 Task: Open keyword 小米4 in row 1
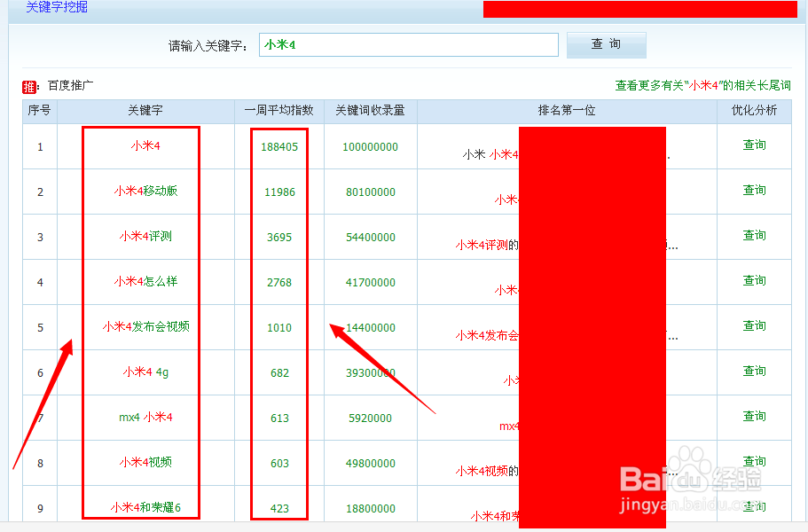(145, 146)
